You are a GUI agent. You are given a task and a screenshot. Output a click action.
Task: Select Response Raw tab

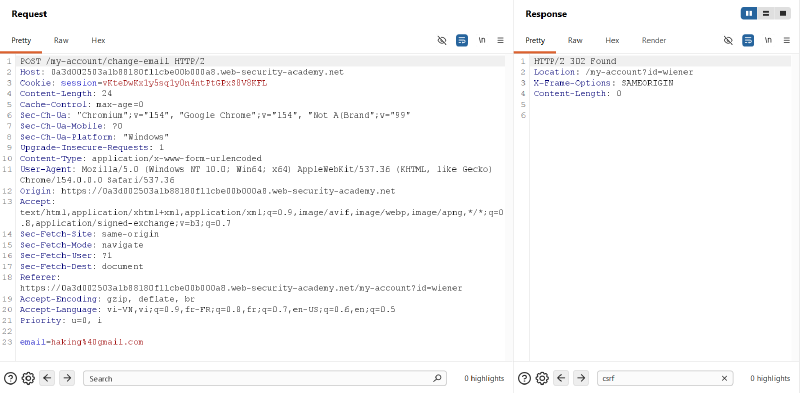tap(575, 40)
